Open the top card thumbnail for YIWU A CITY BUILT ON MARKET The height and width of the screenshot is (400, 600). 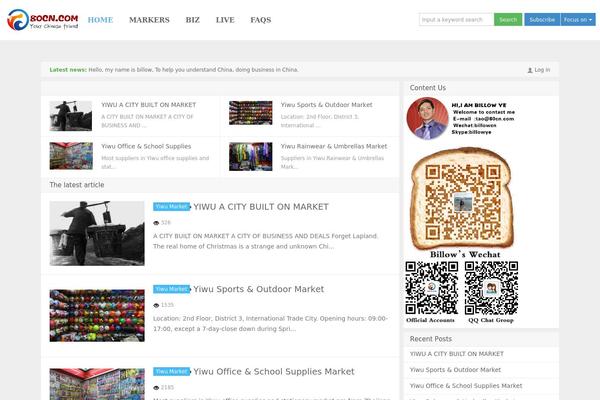[71, 116]
